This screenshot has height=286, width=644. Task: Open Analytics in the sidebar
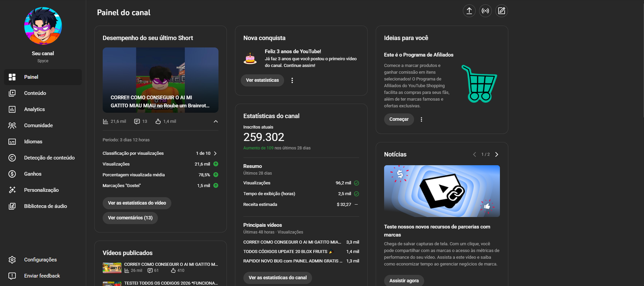tap(34, 109)
